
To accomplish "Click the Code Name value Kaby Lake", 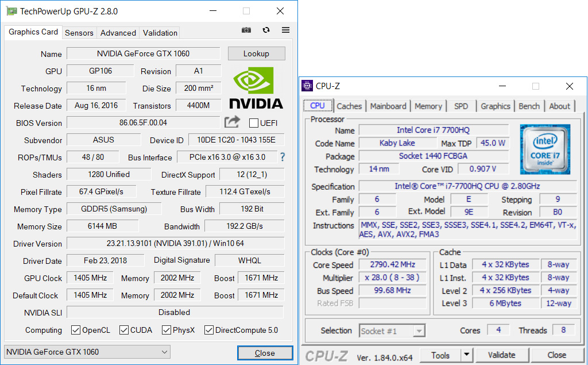I will (x=397, y=143).
